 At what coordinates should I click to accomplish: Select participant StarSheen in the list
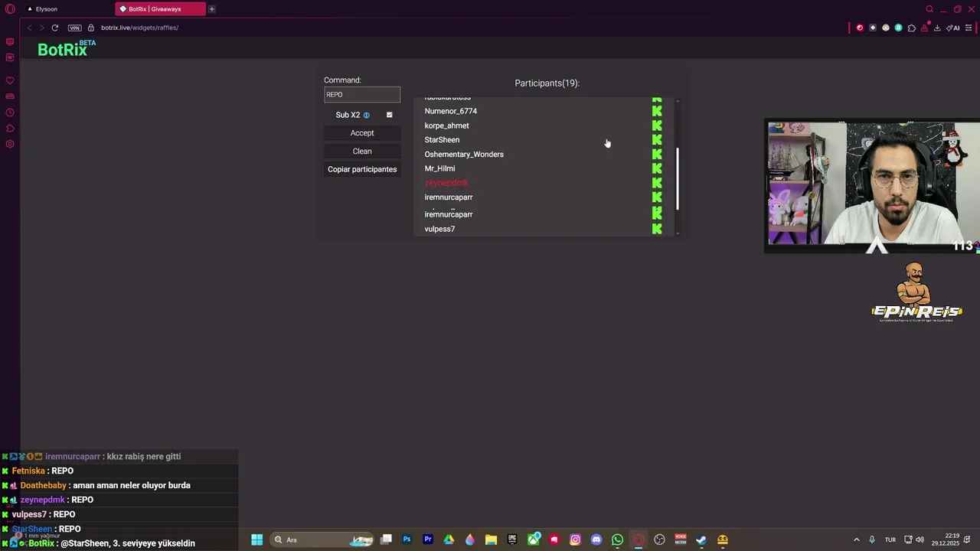tap(442, 140)
